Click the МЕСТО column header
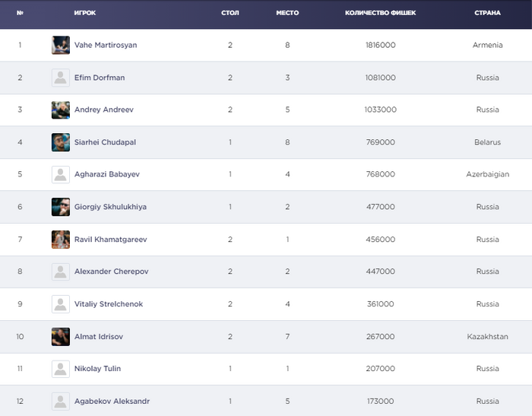The height and width of the screenshot is (416, 532). [287, 13]
